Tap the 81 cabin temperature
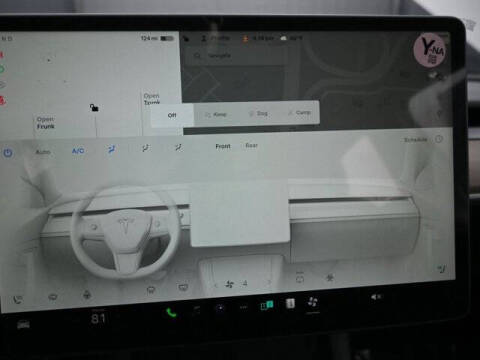Image resolution: width=480 pixels, height=360 pixels. point(98,319)
